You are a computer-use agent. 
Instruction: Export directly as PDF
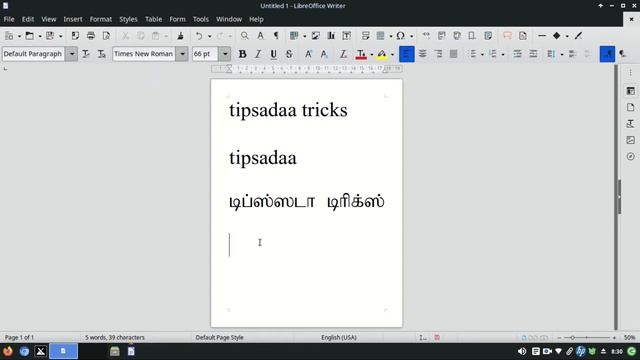[75, 36]
